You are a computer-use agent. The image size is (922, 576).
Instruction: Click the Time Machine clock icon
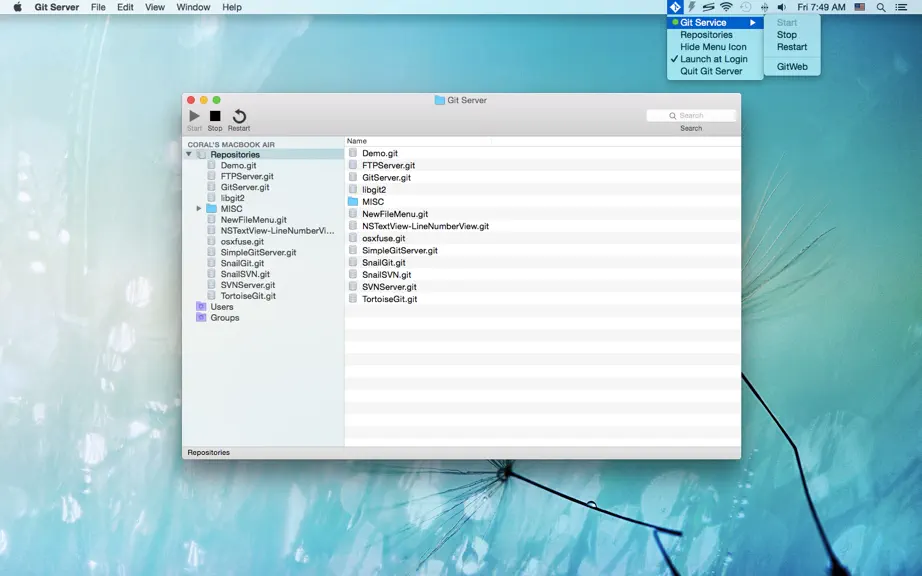pos(746,7)
